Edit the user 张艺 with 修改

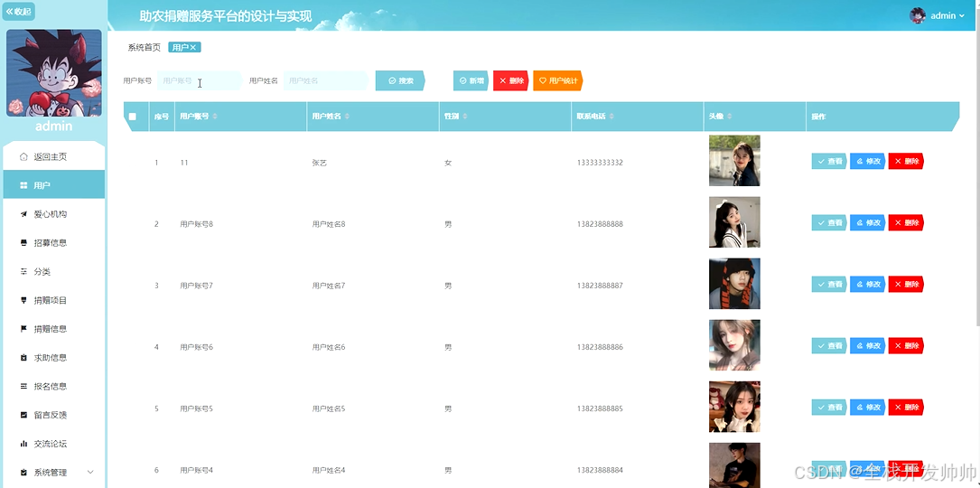click(x=867, y=162)
